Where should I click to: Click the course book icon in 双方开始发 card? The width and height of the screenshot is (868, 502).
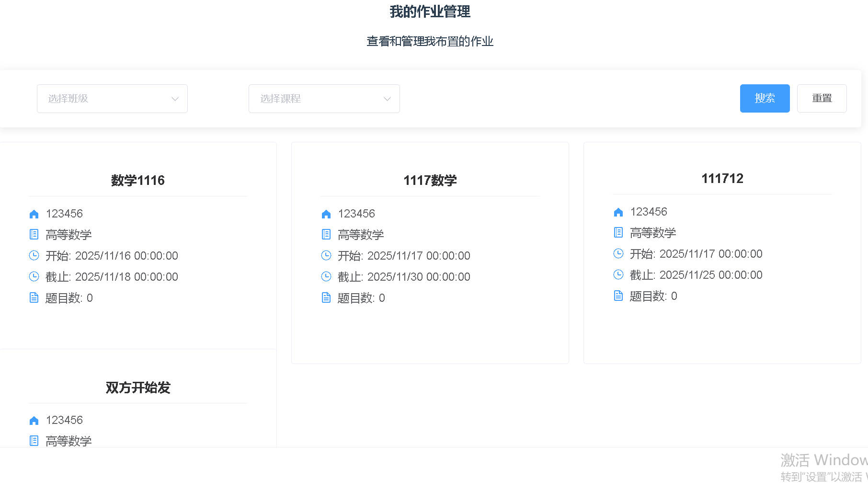point(34,441)
